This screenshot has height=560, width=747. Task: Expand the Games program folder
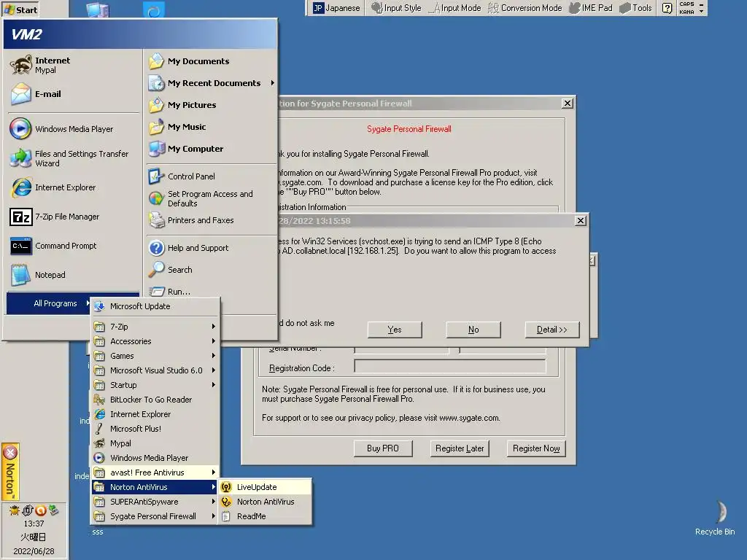point(155,356)
